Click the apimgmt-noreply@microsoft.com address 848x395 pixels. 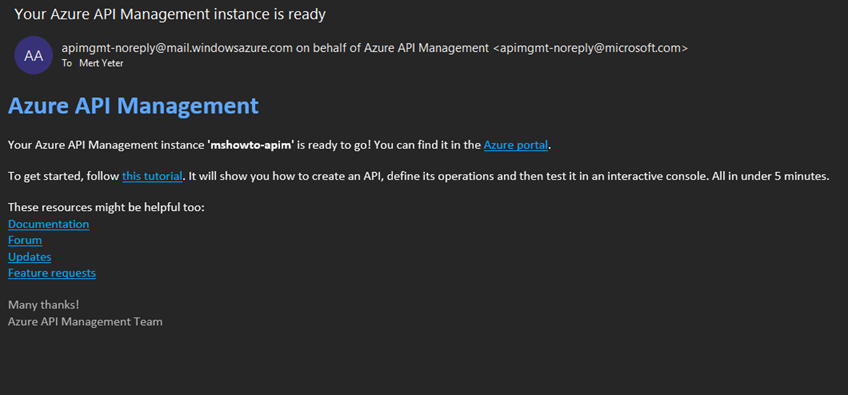(x=591, y=48)
